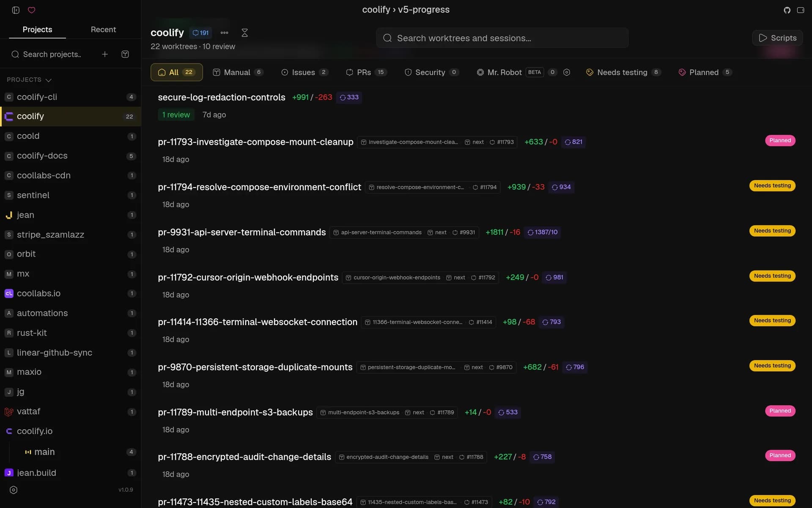Click the 821 badge on pr-11793 row
The image size is (812, 508).
tap(573, 142)
